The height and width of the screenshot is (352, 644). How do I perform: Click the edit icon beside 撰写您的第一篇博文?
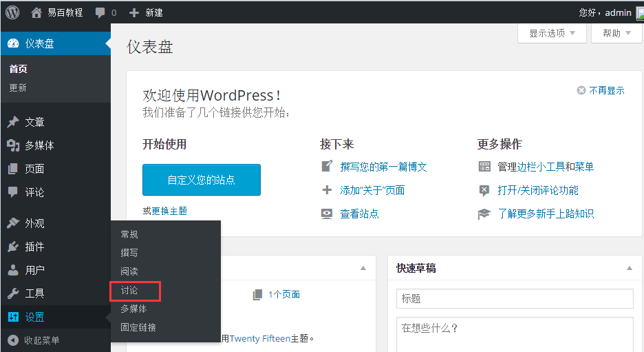[327, 166]
